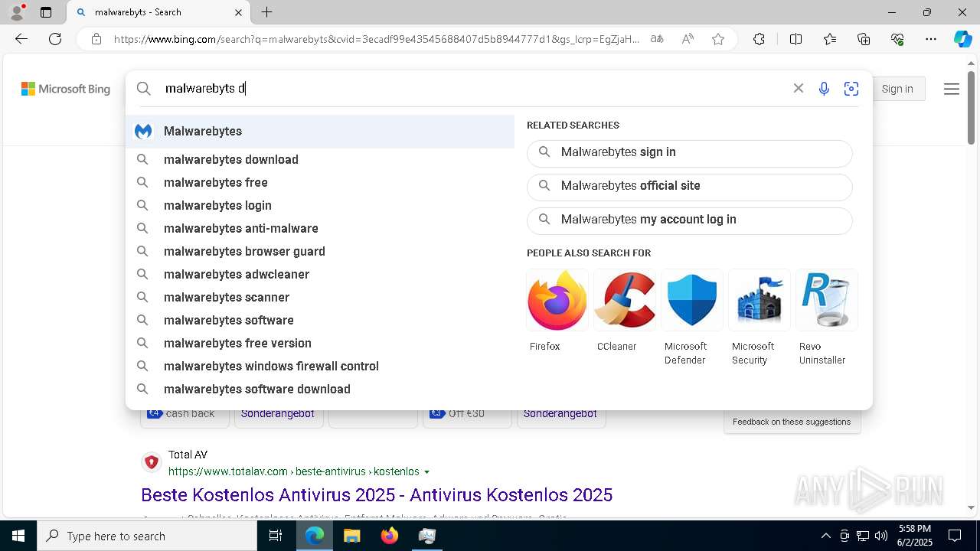Screen dimensions: 980x551
Task: Open the Firefox related thumbnail
Action: click(x=557, y=300)
